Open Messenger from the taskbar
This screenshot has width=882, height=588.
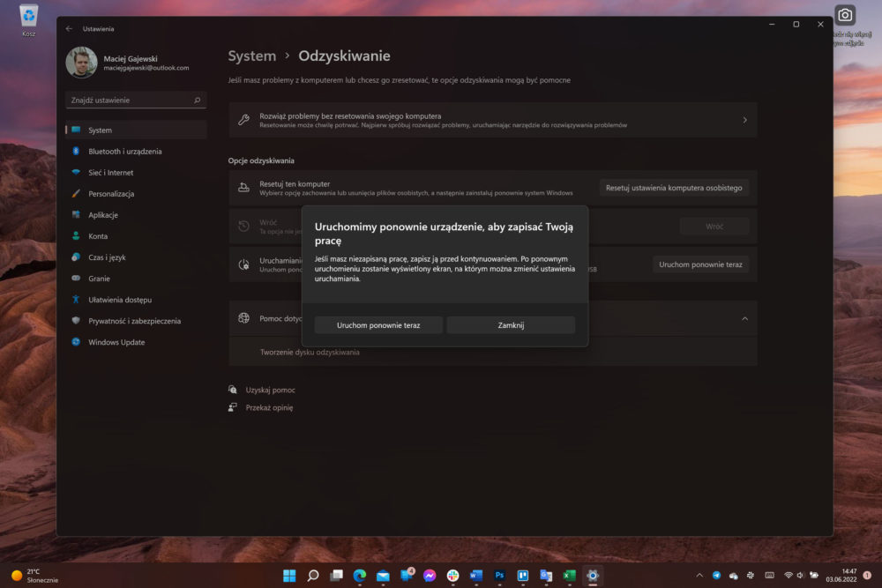(430, 576)
